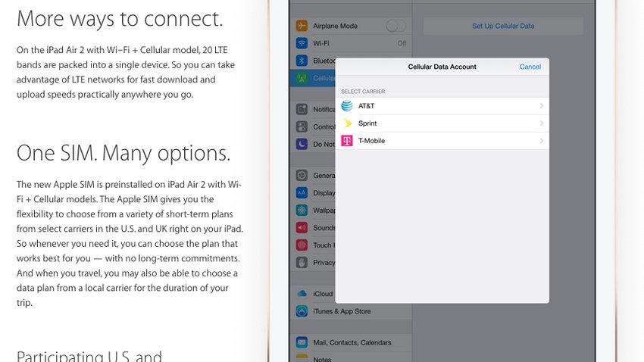Click the Wi-Fi settings icon
The height and width of the screenshot is (362, 644).
click(x=302, y=43)
